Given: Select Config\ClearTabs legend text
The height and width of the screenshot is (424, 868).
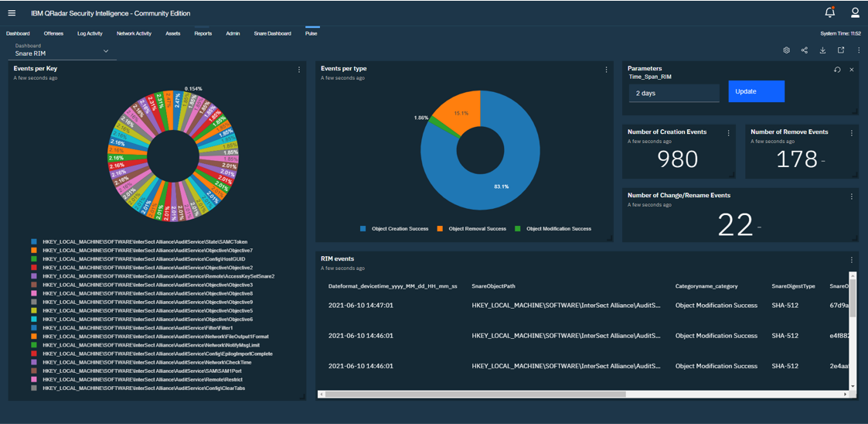Looking at the screenshot, I should pos(144,388).
